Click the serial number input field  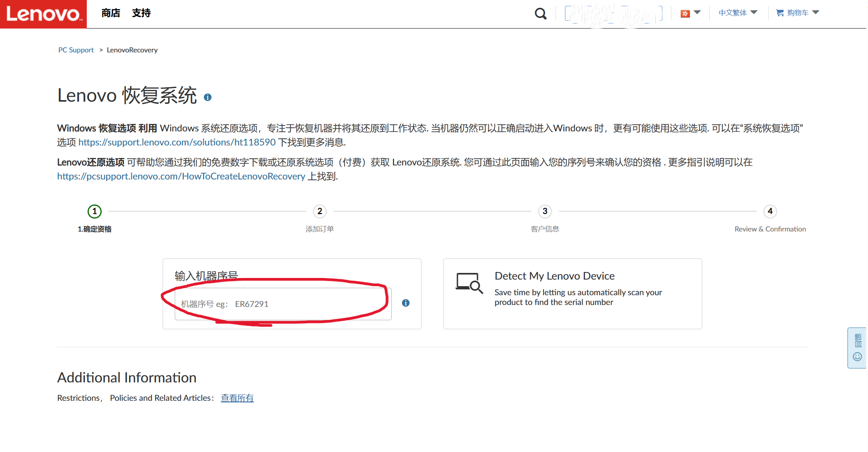[283, 304]
